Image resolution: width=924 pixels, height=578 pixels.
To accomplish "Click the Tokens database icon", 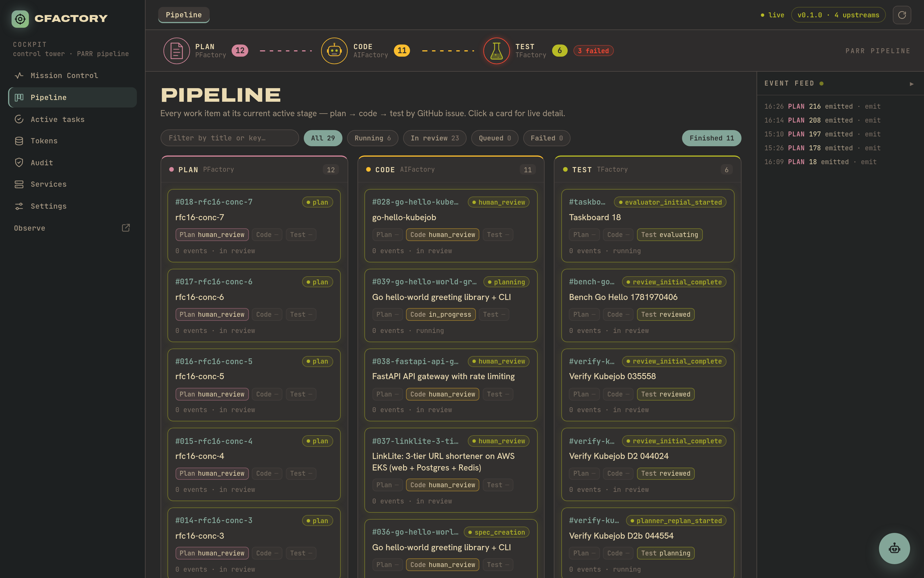I will (19, 141).
